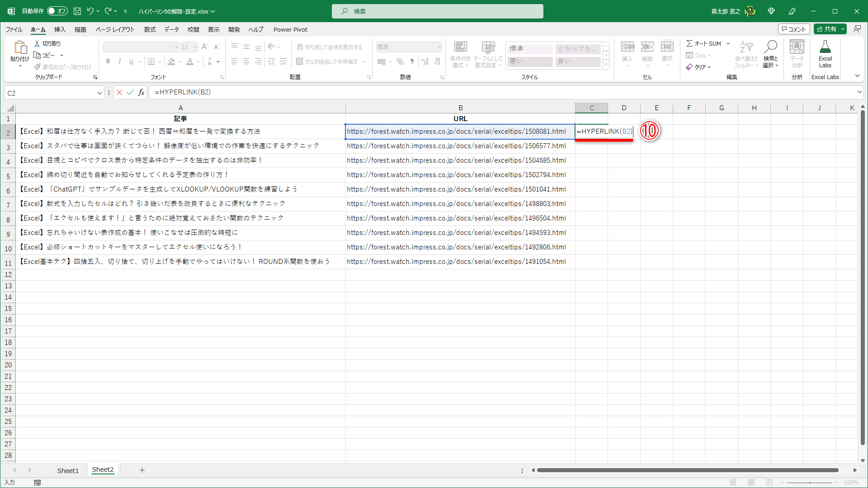Click 並べ替えとフィルター icon

[747, 54]
